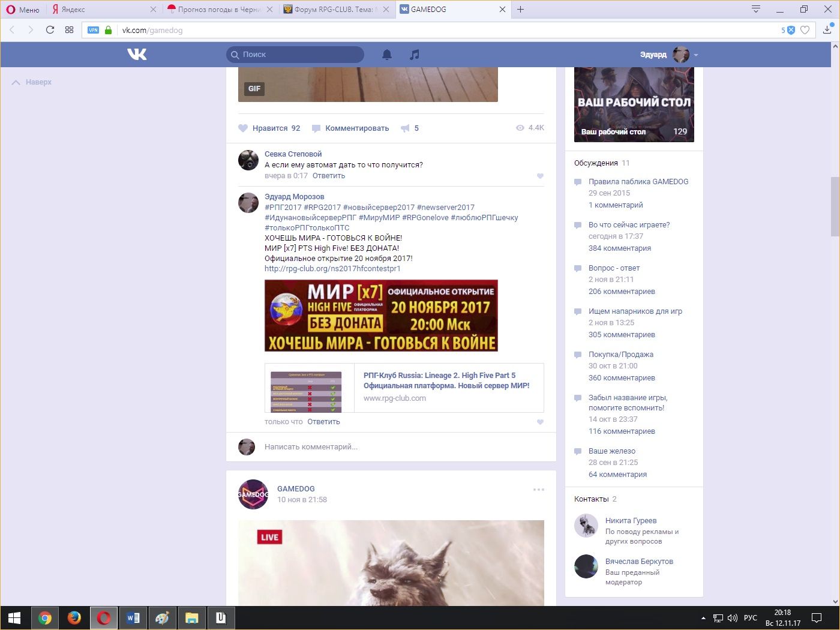Toggle the VPN badge in address bar

[x=93, y=30]
